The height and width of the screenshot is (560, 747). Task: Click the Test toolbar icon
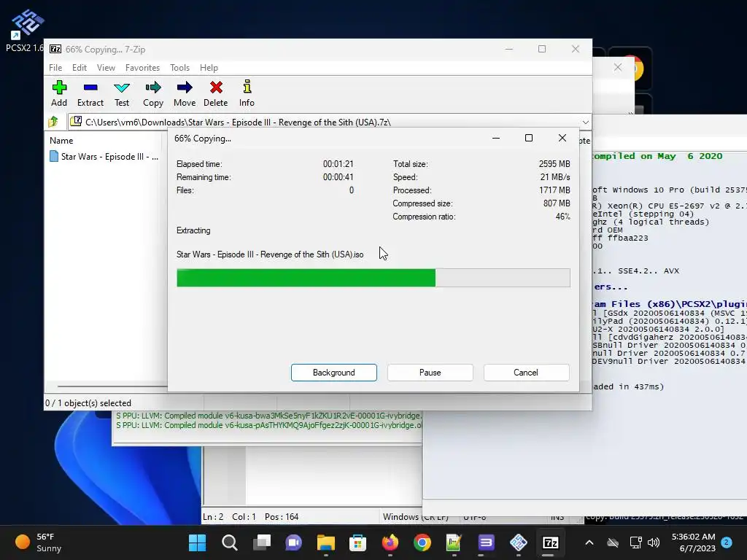coord(122,93)
